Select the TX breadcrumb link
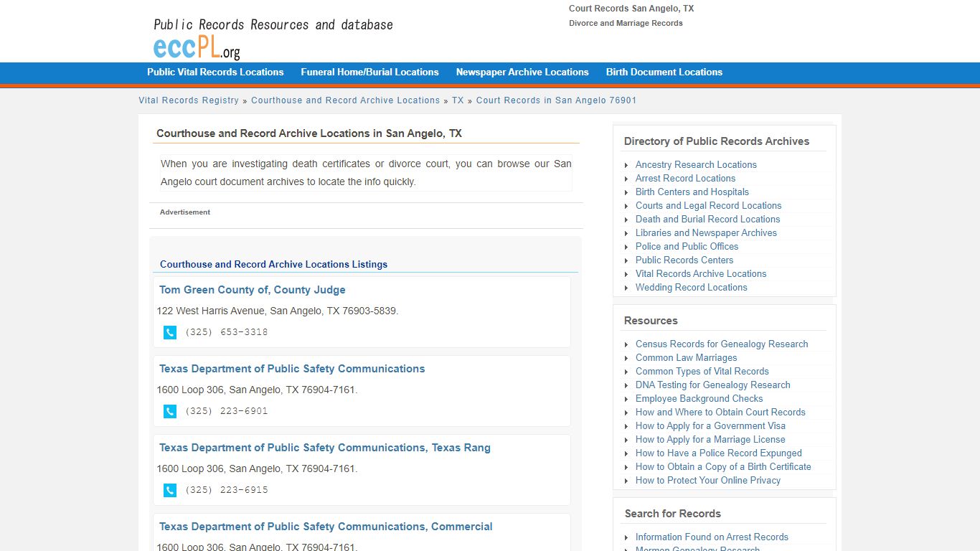Viewport: 980px width, 551px height. (458, 100)
